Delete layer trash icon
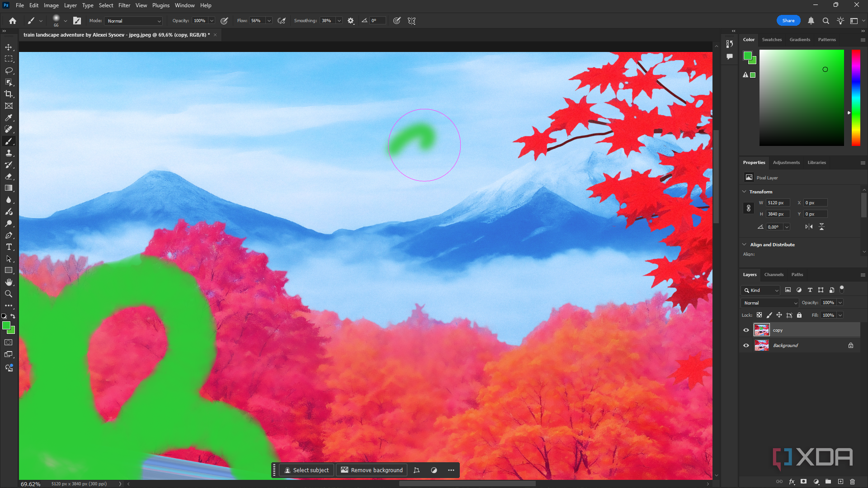 pyautogui.click(x=853, y=482)
